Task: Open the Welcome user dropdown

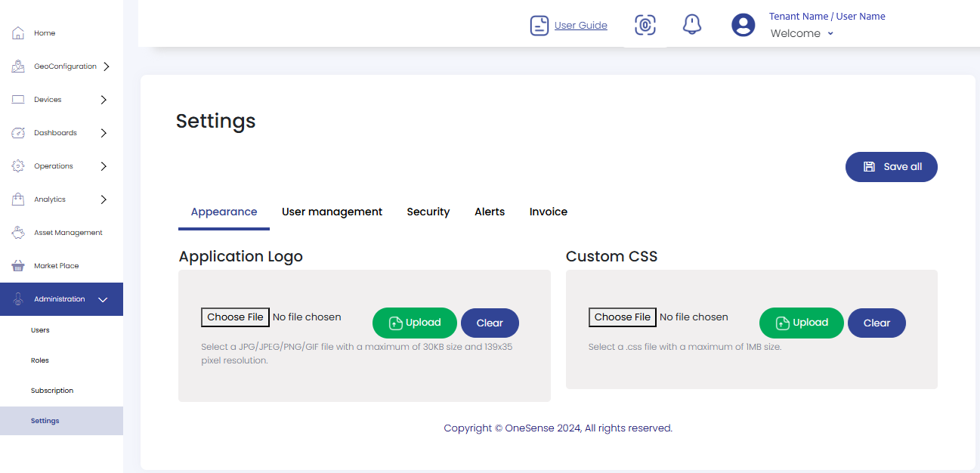Action: [802, 33]
